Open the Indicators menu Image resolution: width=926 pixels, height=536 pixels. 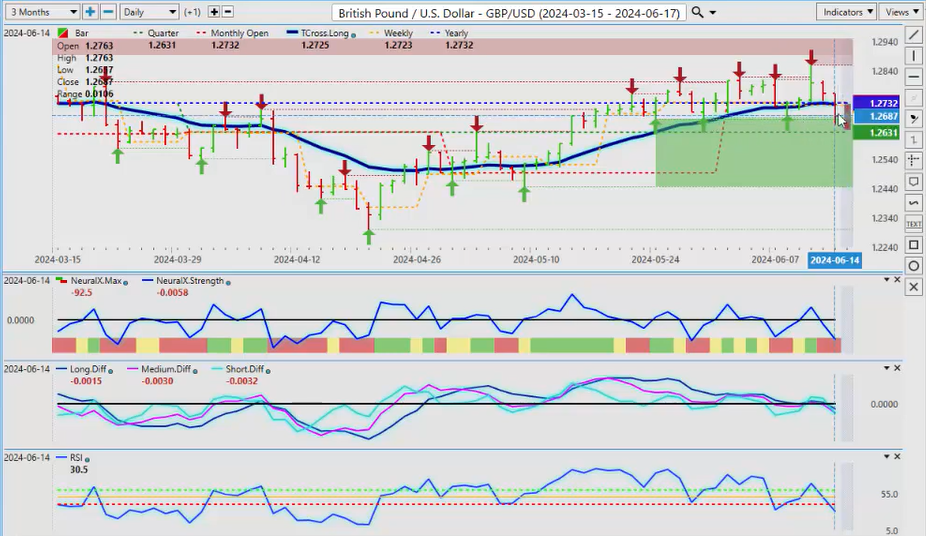(845, 12)
